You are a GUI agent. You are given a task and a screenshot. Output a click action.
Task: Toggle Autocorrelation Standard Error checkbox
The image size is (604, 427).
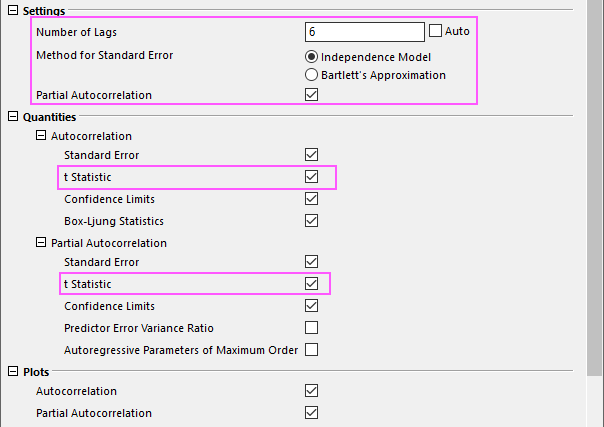[311, 155]
